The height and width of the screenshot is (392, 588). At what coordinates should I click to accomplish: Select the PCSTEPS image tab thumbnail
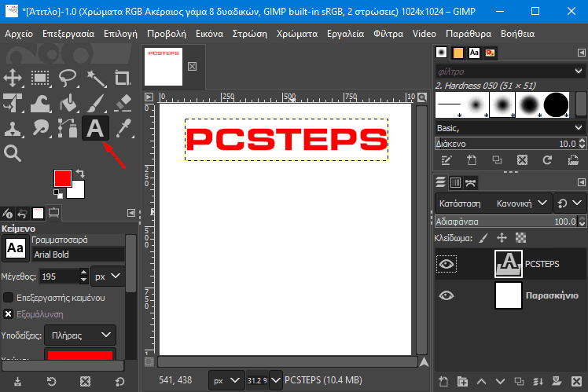[x=164, y=66]
